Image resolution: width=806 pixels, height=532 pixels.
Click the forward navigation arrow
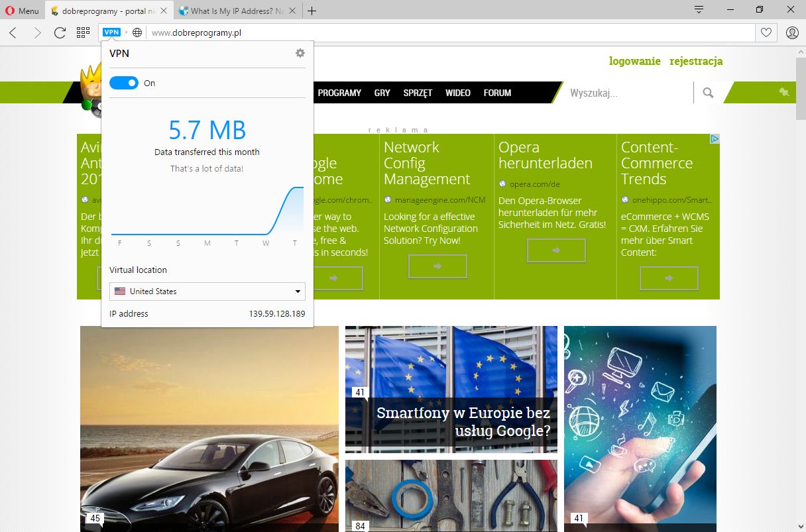(37, 32)
